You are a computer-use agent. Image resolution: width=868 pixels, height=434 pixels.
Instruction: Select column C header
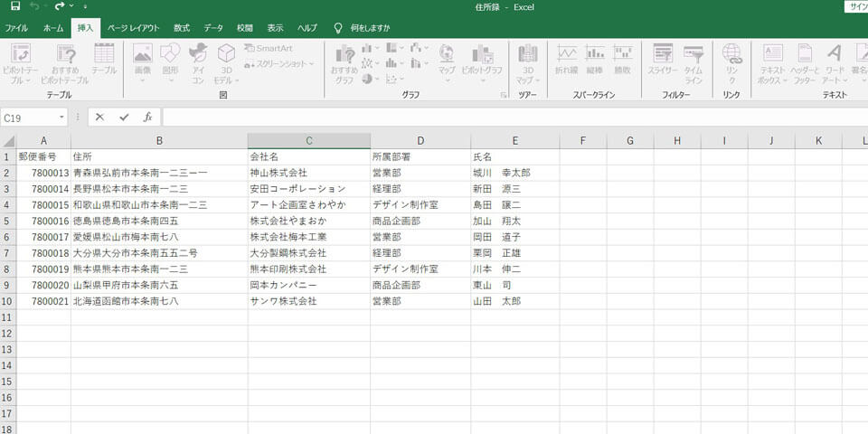(308, 140)
